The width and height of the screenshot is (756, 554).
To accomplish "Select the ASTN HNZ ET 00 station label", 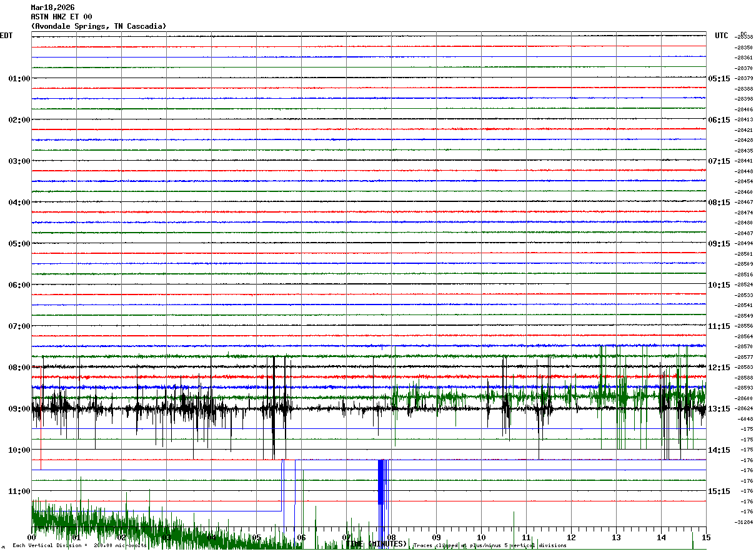I will click(61, 17).
